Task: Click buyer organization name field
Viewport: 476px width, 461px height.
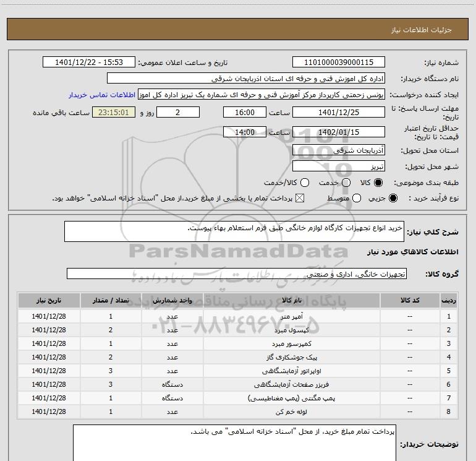Action: [x=246, y=79]
